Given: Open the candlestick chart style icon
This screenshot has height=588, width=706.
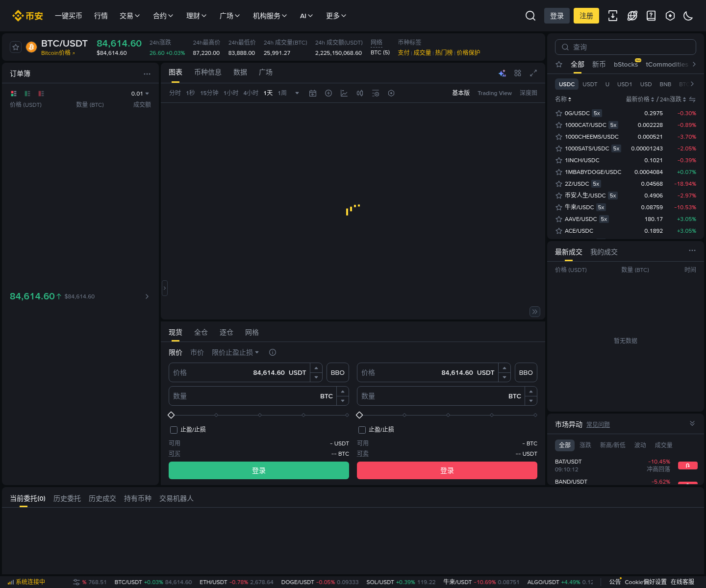Looking at the screenshot, I should pos(360,93).
